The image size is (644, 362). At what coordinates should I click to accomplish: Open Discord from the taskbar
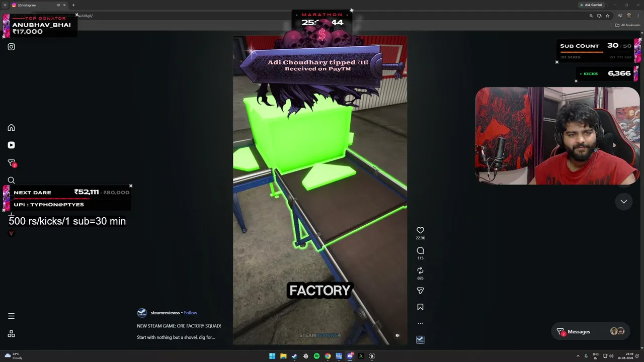pyautogui.click(x=350, y=356)
